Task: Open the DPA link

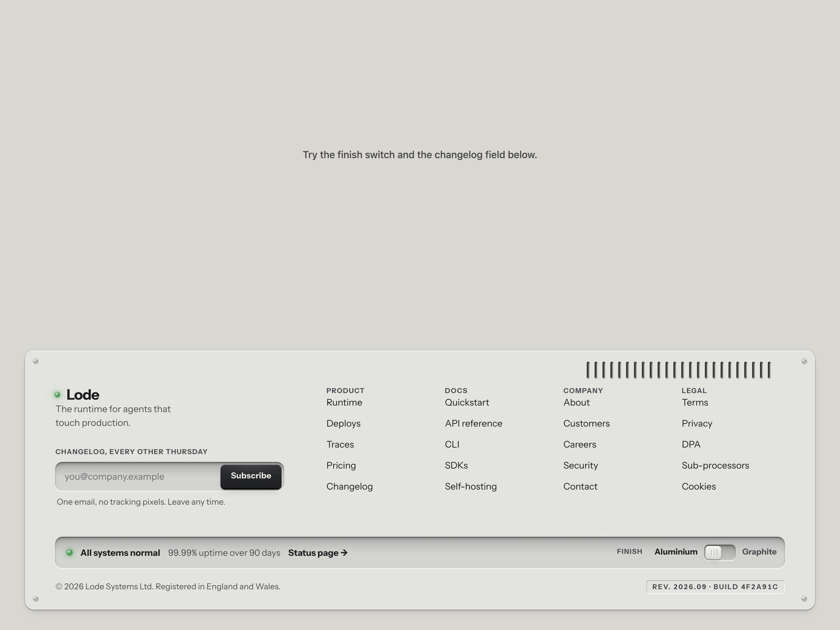Action: pos(691,444)
